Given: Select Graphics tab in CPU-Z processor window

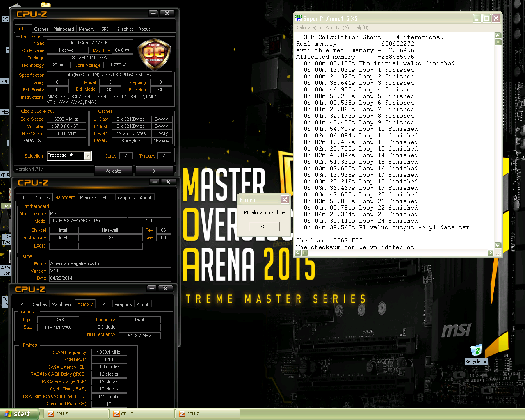Looking at the screenshot, I should [x=125, y=29].
